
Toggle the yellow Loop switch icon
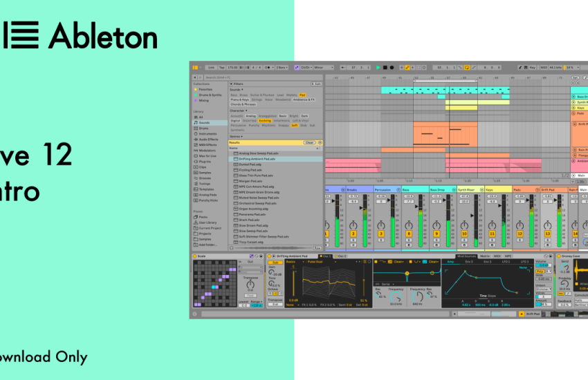tap(467, 68)
